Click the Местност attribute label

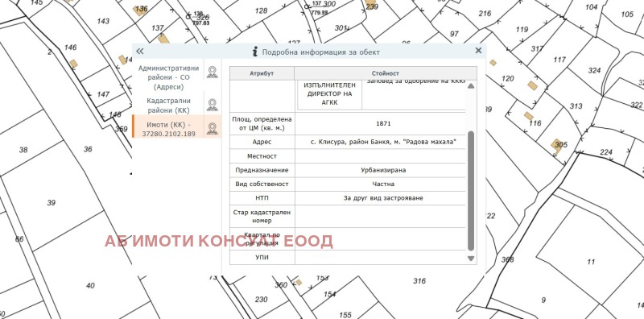point(262,156)
